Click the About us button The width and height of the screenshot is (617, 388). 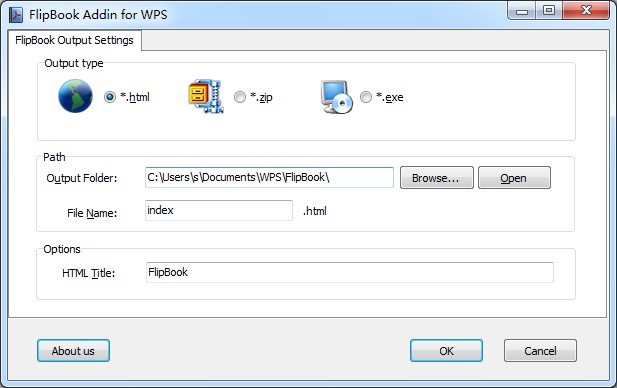tap(73, 351)
